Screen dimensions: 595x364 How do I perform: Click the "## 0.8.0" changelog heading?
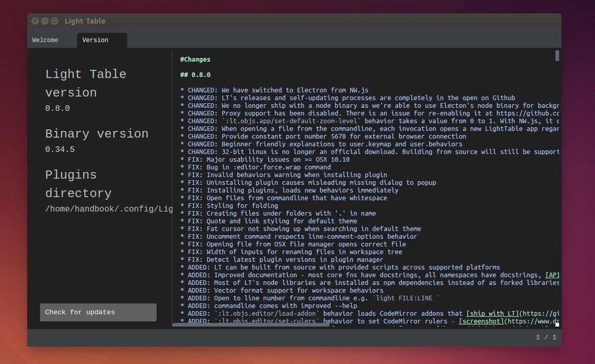point(195,74)
